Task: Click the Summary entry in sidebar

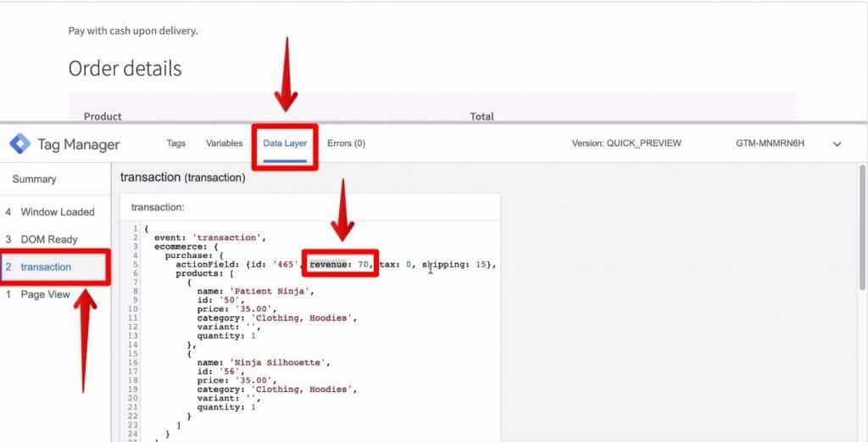Action: point(34,179)
